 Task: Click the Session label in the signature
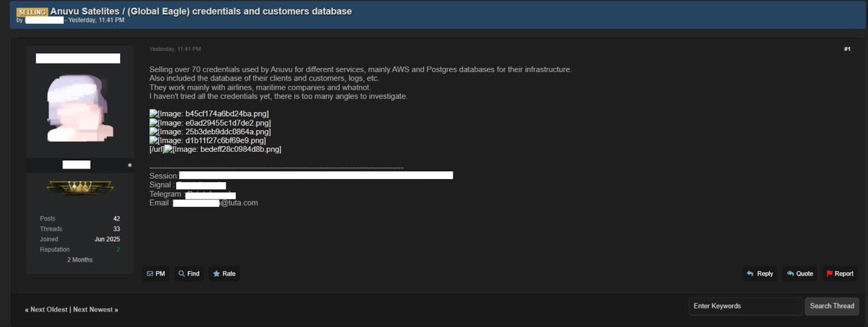[x=163, y=176]
